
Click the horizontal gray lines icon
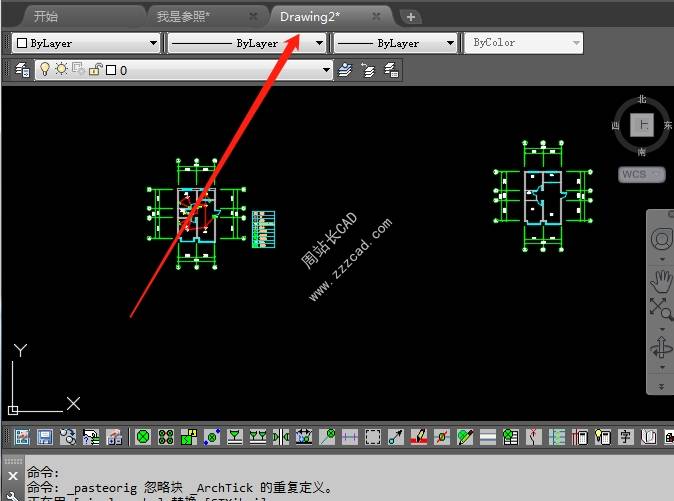pyautogui.click(x=488, y=437)
